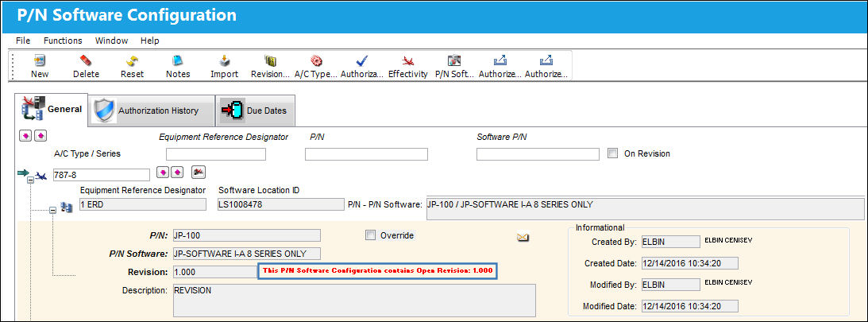Click the red airplane button beside 787-8
Viewport: 868px width, 322px height.
pos(198,173)
